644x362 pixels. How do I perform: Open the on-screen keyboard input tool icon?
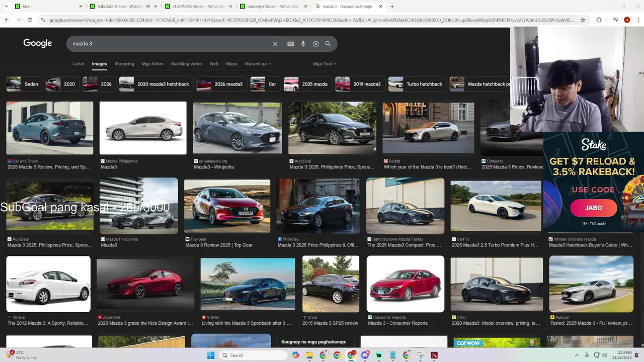point(290,44)
